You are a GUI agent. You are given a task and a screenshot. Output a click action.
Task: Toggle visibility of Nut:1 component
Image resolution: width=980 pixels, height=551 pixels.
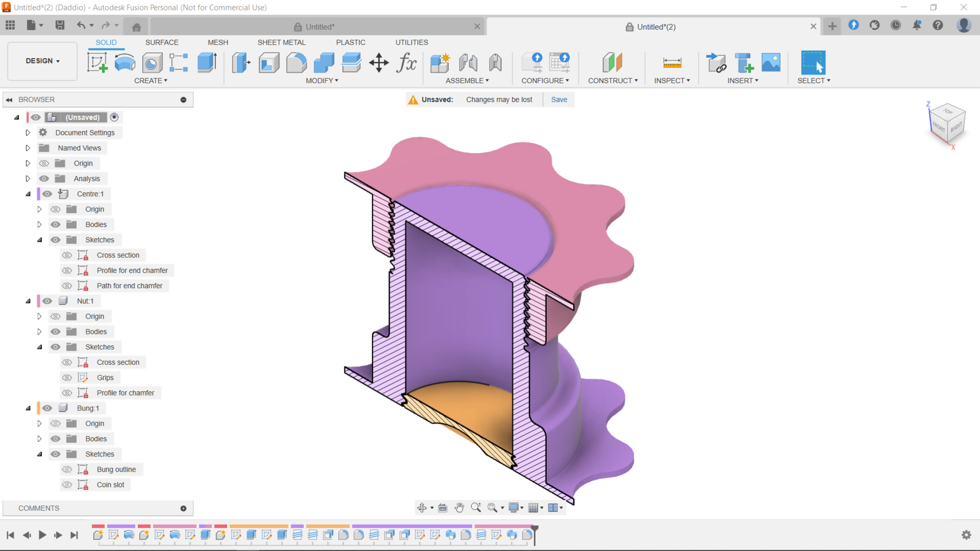[x=47, y=301]
